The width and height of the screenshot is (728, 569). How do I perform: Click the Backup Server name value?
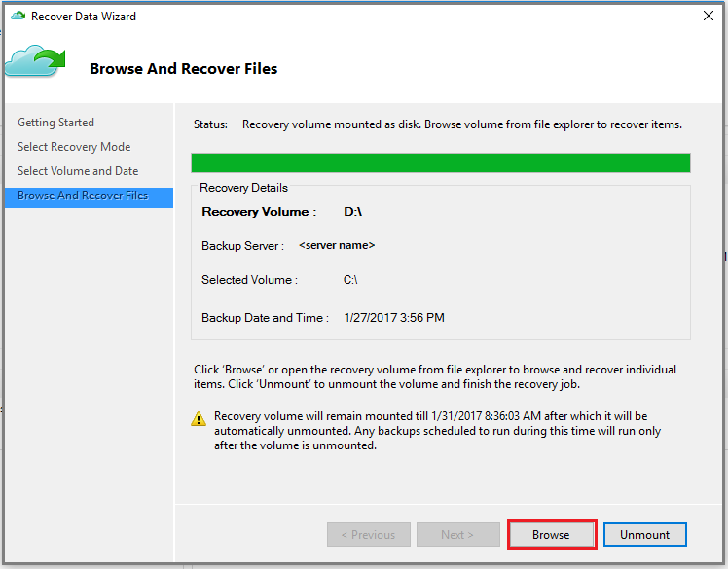[337, 245]
